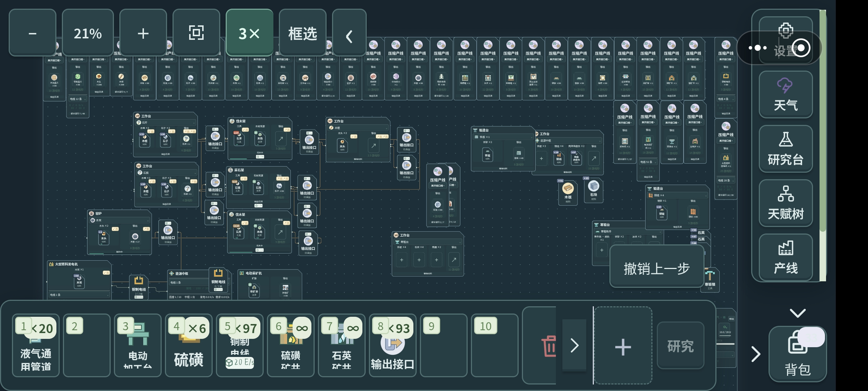868x391 pixels.
Task: Zoom out with the minus button
Action: [33, 33]
